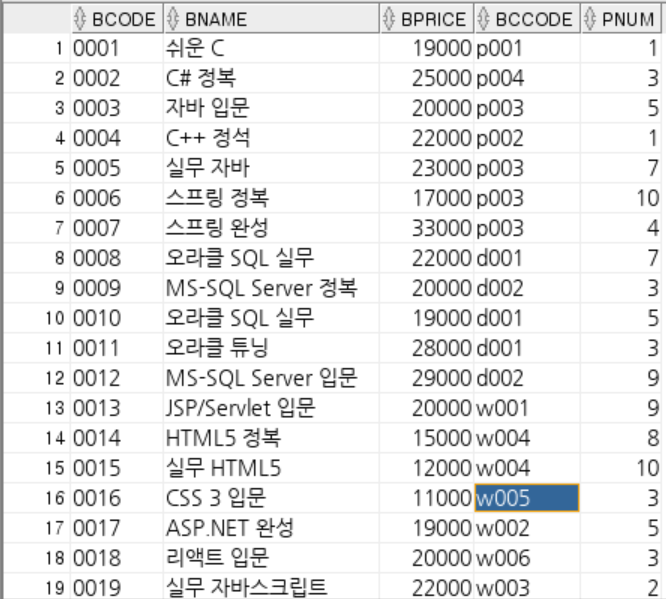The image size is (666, 599).
Task: Click PNUM value 4 in row 7
Action: click(x=621, y=228)
